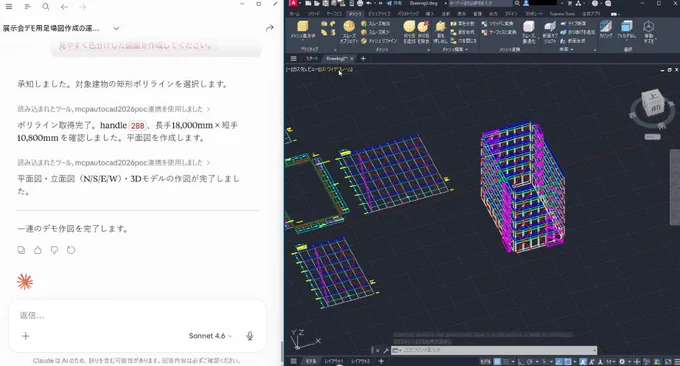Click Convert to Surface tool
The image size is (680, 366).
[x=499, y=32]
